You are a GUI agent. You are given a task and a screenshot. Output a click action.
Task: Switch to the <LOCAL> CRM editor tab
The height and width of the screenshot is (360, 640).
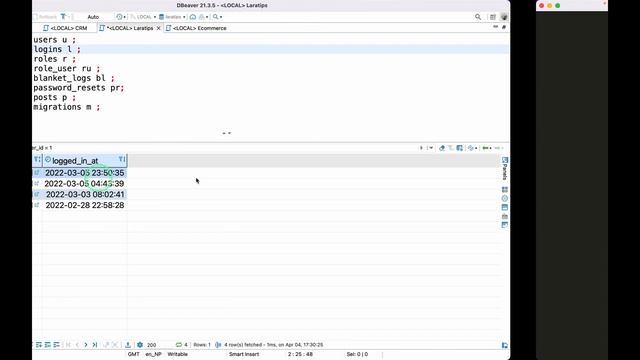click(x=65, y=28)
